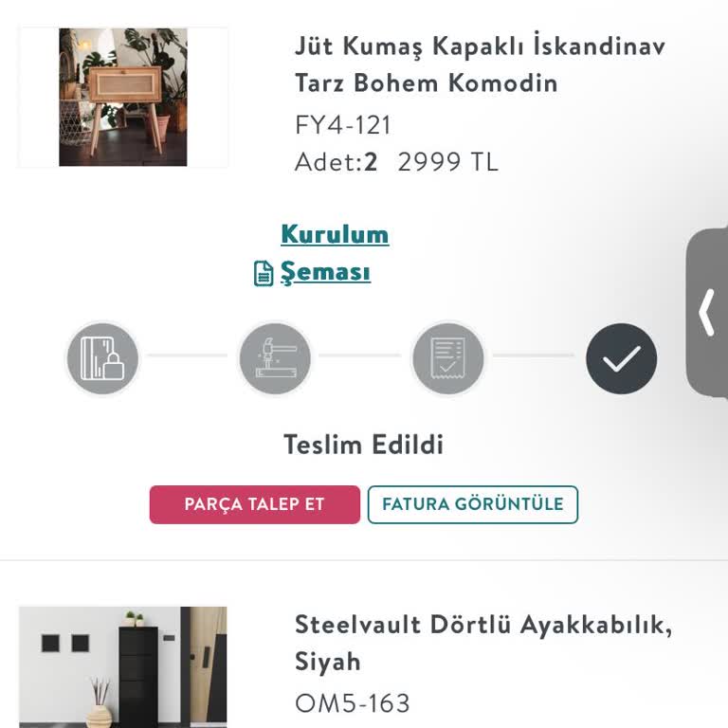
Task: Click the OM5-163 product code
Action: (353, 703)
